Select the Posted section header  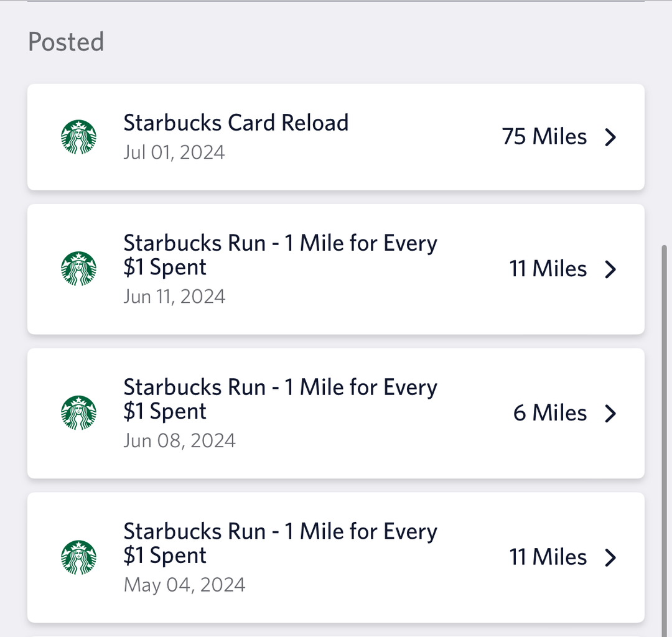tap(65, 42)
